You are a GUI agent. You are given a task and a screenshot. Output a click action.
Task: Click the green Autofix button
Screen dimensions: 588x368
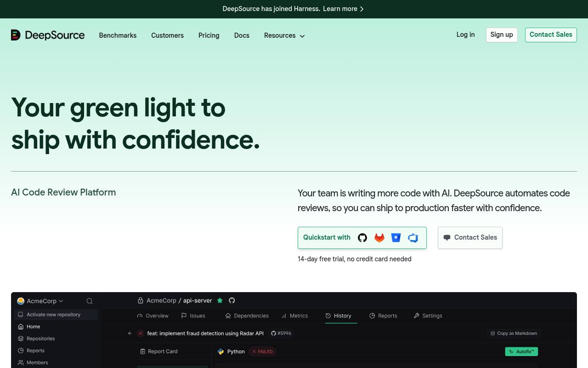(x=521, y=351)
